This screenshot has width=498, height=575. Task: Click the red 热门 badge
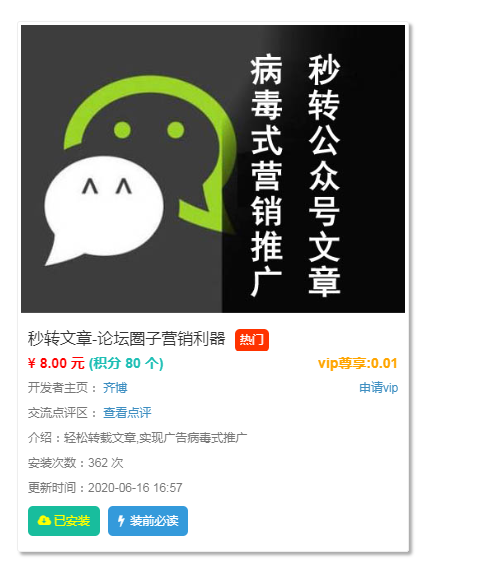pos(252,340)
